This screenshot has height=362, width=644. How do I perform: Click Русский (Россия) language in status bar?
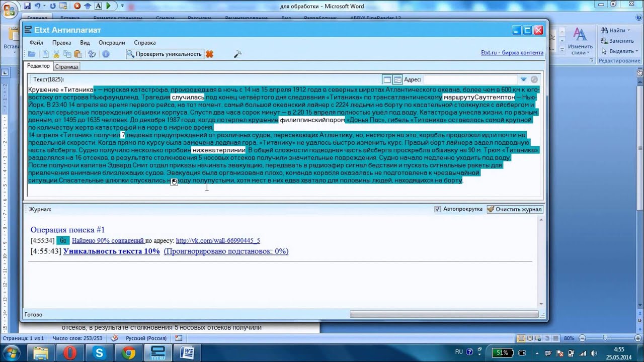[146, 338]
